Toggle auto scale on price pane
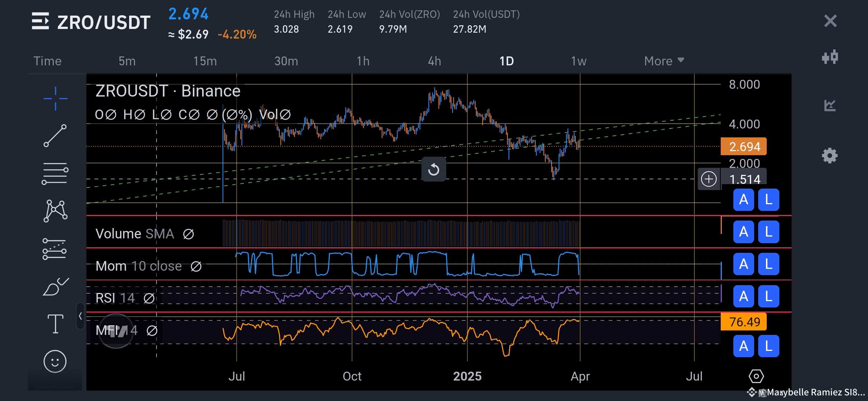The width and height of the screenshot is (868, 401). coord(743,200)
